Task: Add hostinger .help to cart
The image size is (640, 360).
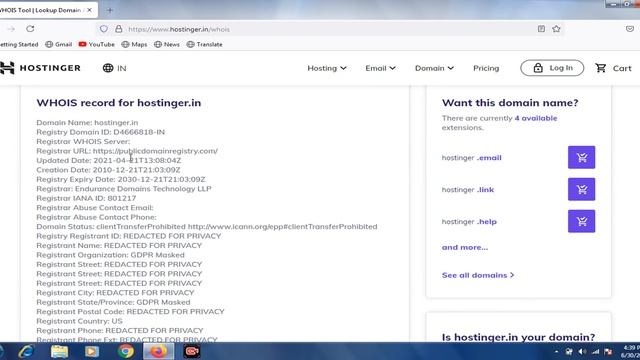Action: (x=582, y=221)
